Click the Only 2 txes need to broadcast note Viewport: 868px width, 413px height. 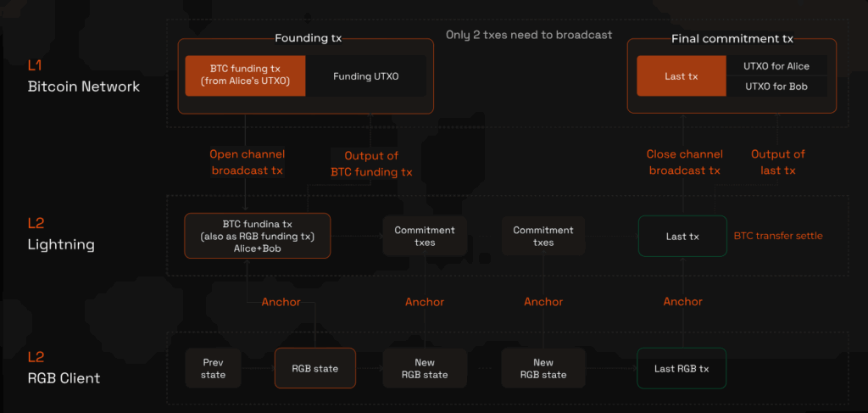click(529, 35)
